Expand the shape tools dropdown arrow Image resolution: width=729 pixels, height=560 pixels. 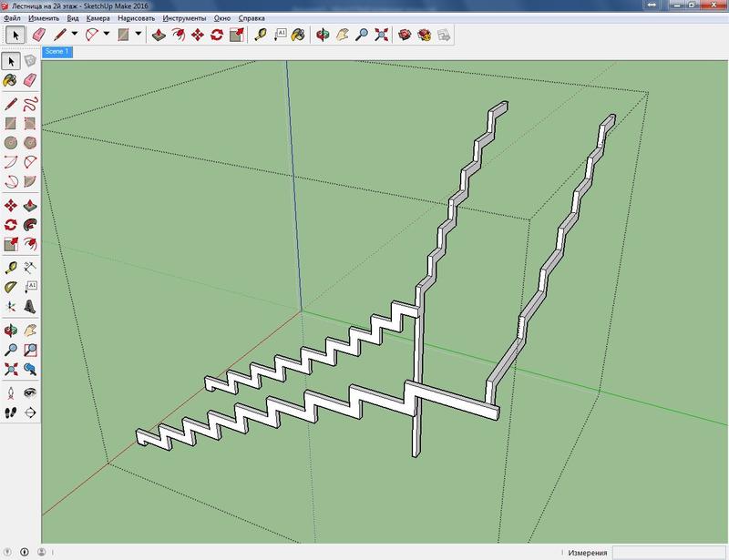pyautogui.click(x=139, y=35)
